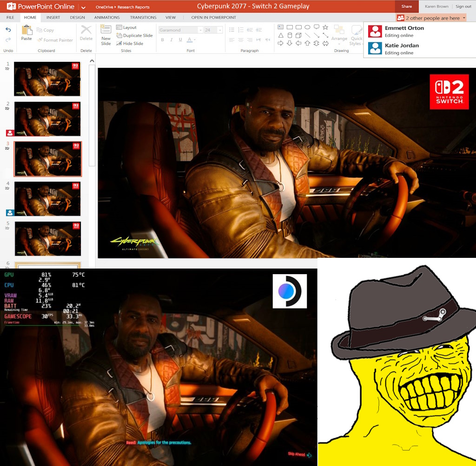Click the slide panel scrollbar up arrow
This screenshot has width=476, height=466.
(92, 61)
